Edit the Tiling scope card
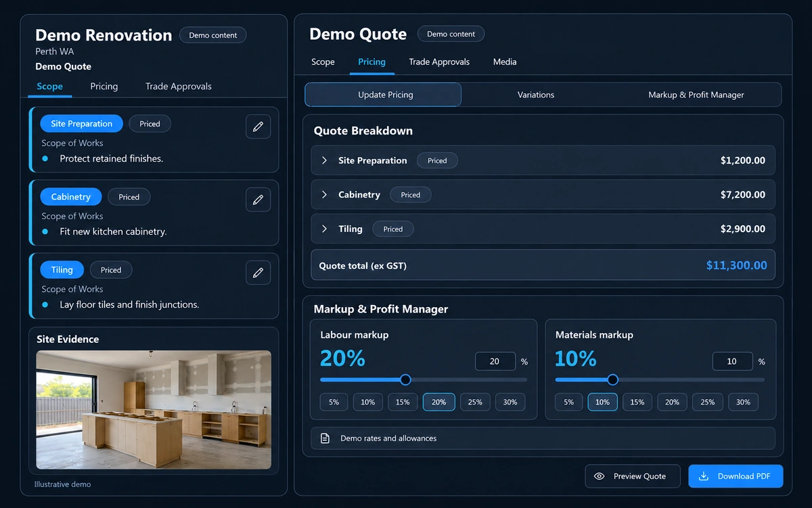This screenshot has height=508, width=812. click(258, 273)
